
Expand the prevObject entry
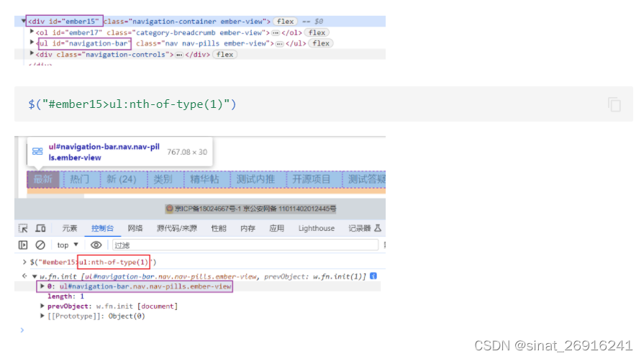click(42, 306)
